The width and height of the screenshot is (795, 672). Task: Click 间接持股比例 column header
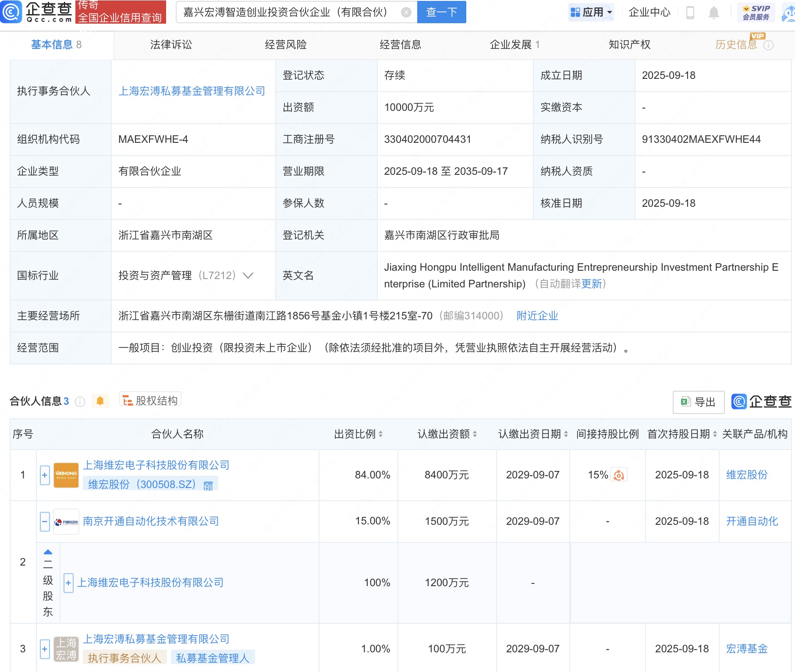click(607, 434)
